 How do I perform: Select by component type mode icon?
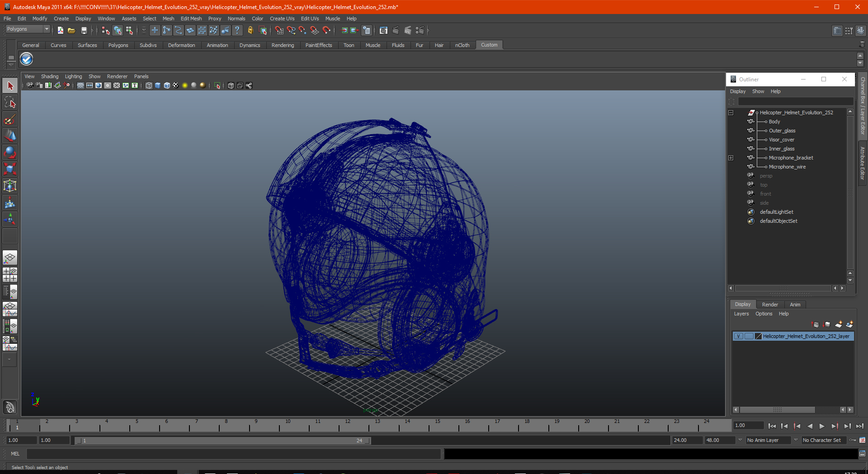pos(129,30)
